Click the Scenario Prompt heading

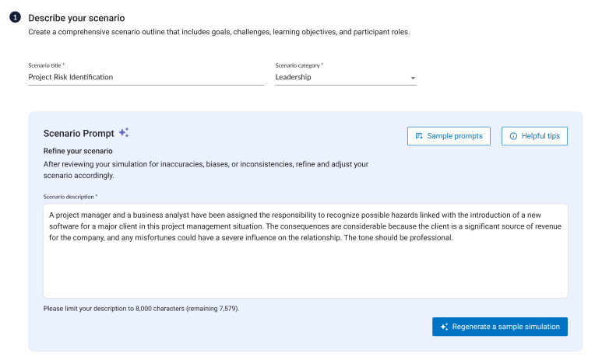[79, 133]
